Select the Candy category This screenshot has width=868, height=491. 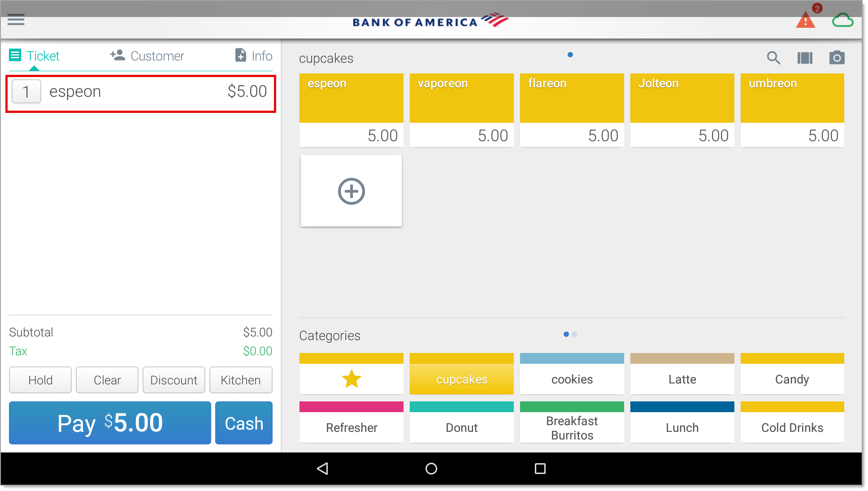point(792,374)
